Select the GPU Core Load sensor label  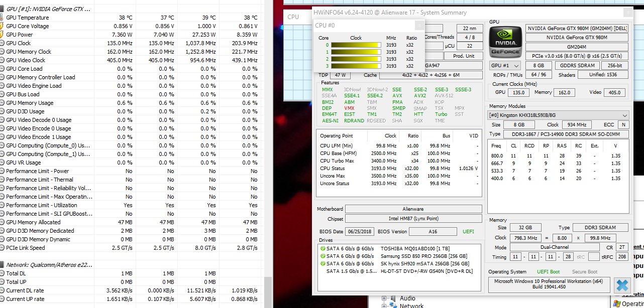[24, 69]
